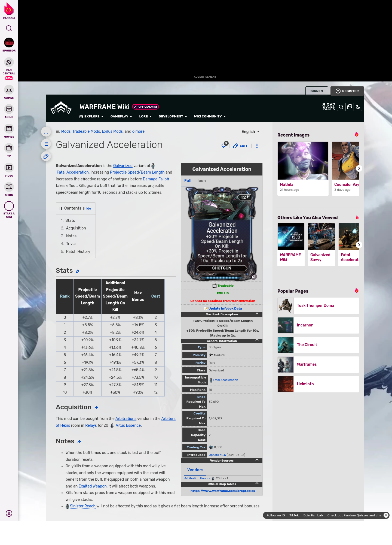Viewport: 392px width, 545px height.
Task: Jump to Stats in contents
Action: 70,220
